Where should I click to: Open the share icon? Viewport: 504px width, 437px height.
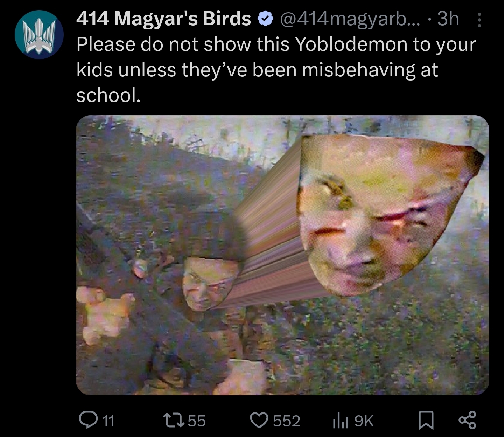[x=467, y=420]
